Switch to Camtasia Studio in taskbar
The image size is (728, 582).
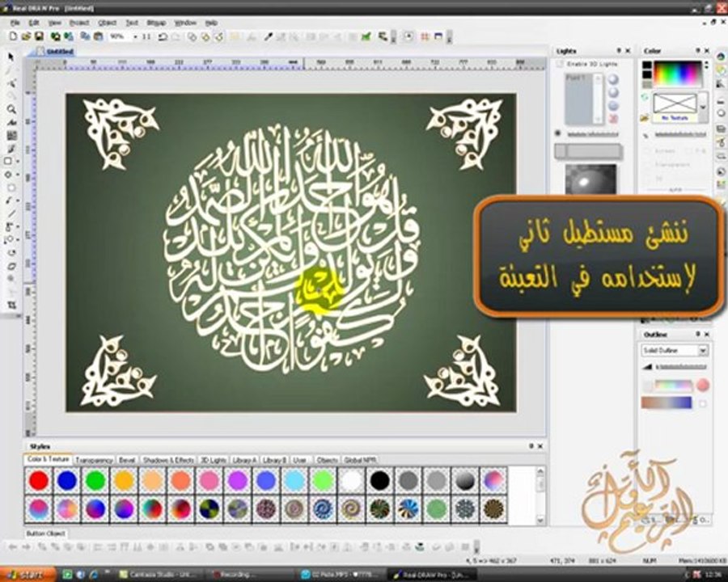(158, 575)
